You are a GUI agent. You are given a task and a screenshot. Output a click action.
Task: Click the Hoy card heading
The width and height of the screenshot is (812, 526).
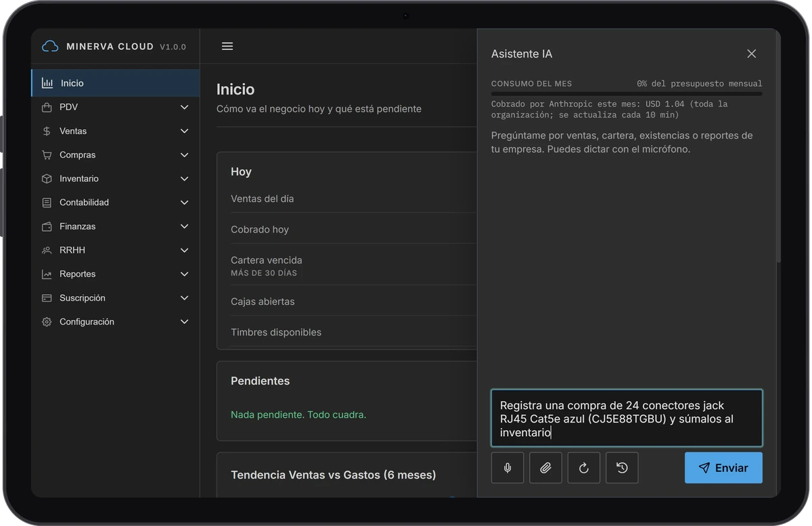point(241,172)
